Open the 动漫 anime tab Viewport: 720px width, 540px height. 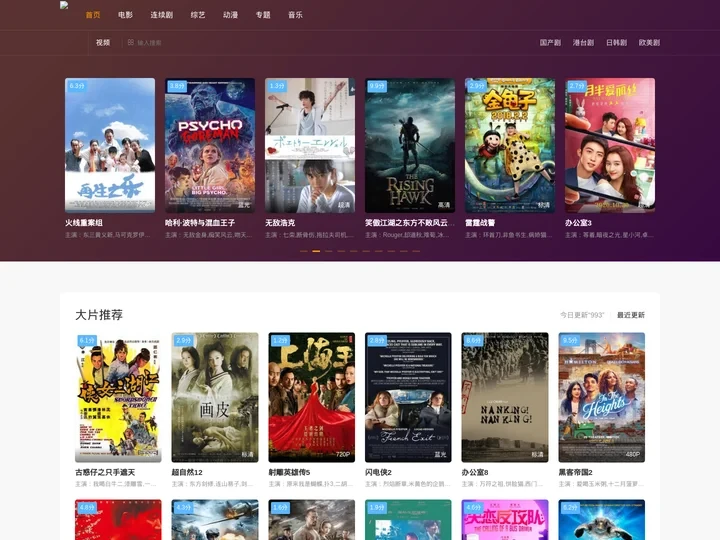pos(231,15)
